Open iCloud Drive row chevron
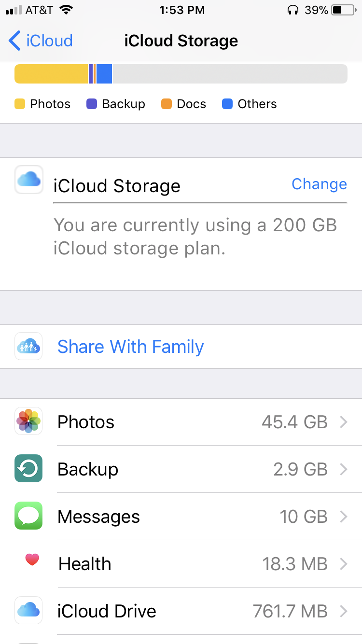This screenshot has height=644, width=362. pos(344,611)
